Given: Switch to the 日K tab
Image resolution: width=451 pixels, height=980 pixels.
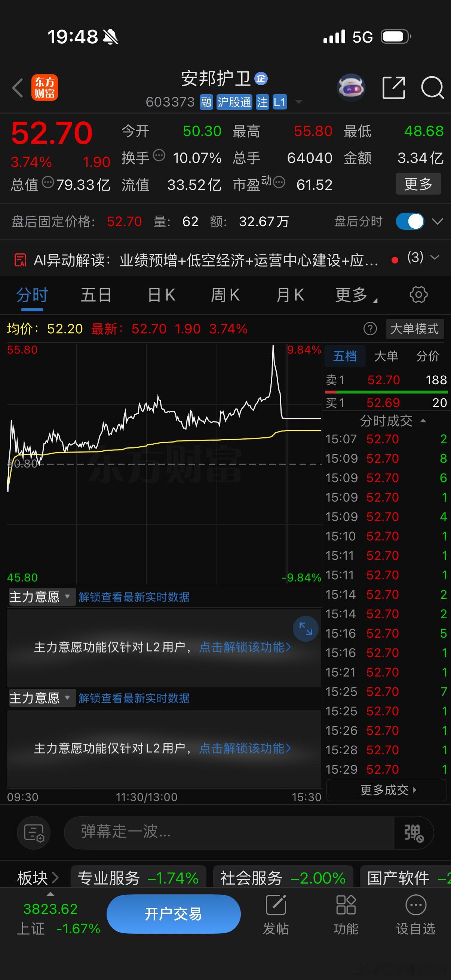Looking at the screenshot, I should [162, 295].
